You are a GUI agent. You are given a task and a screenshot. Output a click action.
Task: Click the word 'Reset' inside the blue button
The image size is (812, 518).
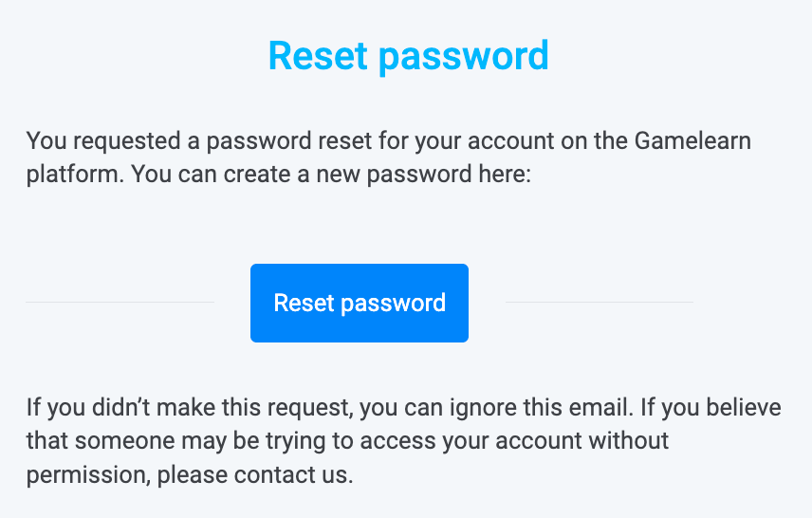pos(304,303)
